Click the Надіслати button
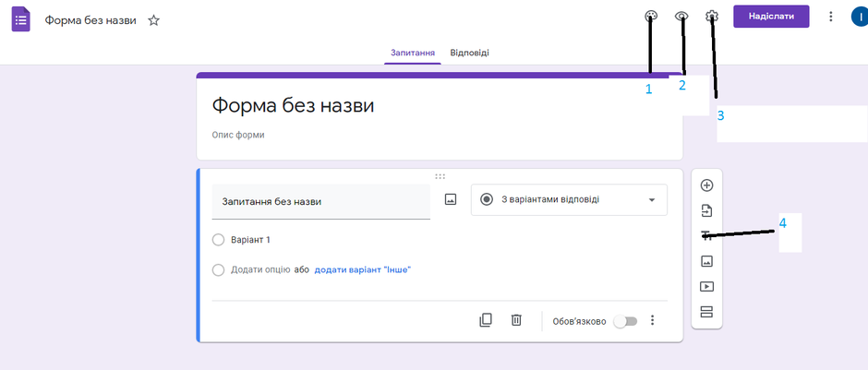The width and height of the screenshot is (868, 370). 771,17
